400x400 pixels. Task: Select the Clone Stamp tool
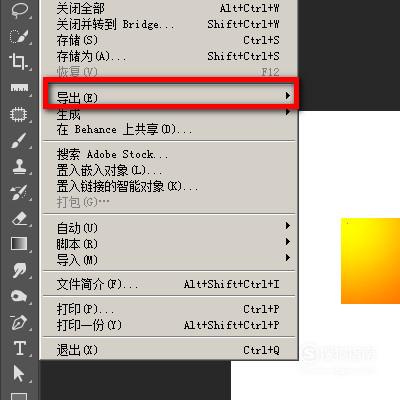[19, 166]
